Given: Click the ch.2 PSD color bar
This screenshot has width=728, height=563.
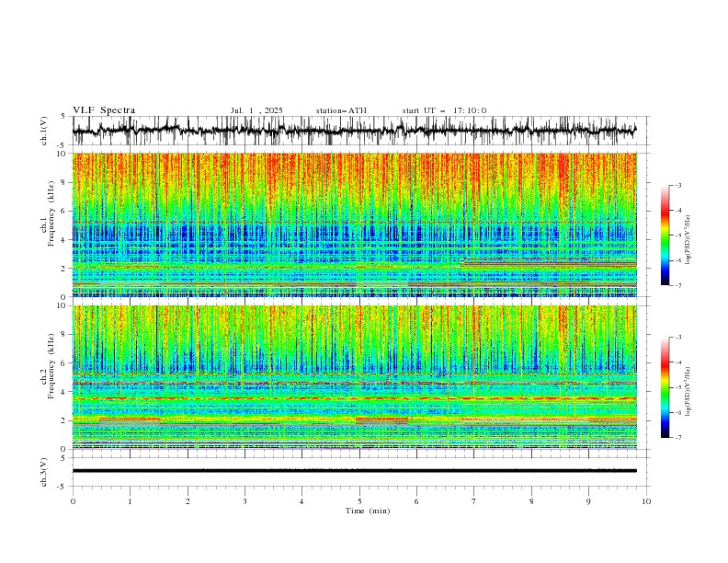Looking at the screenshot, I should click(x=665, y=387).
